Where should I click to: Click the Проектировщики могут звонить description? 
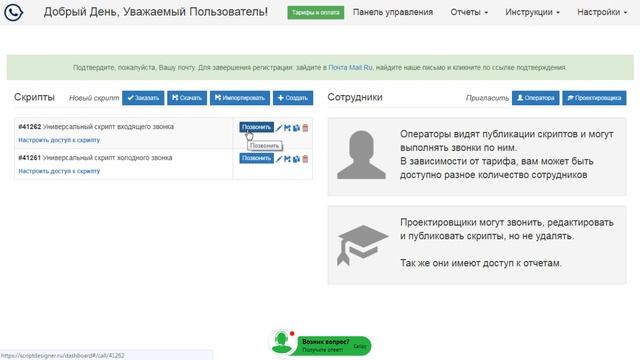click(507, 229)
